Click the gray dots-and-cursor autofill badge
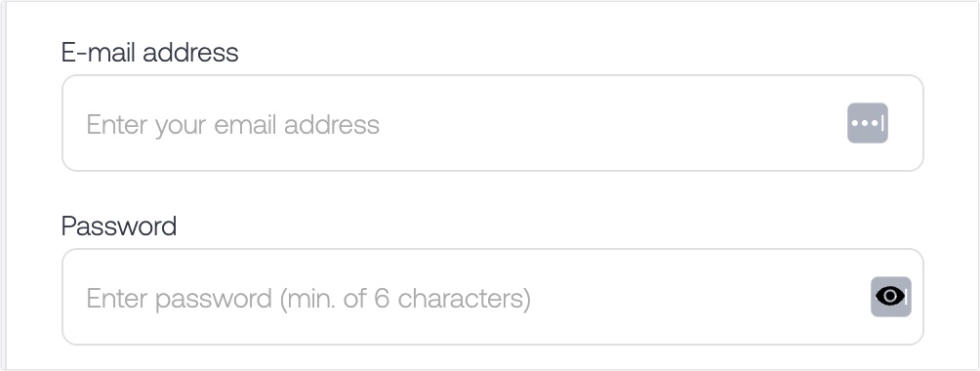The height and width of the screenshot is (371, 980). click(x=868, y=123)
